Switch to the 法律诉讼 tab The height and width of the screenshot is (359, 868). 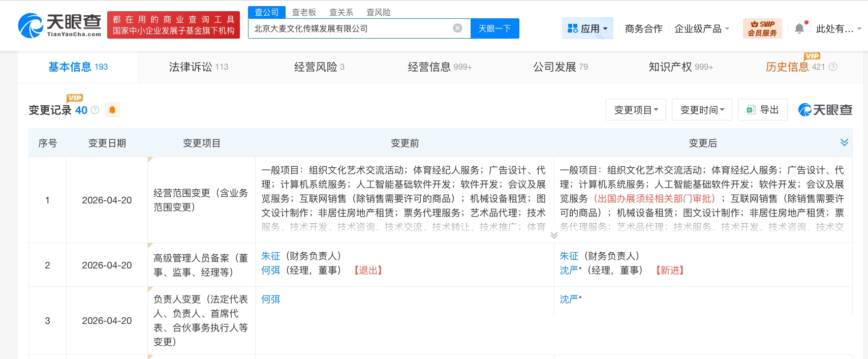tap(199, 67)
